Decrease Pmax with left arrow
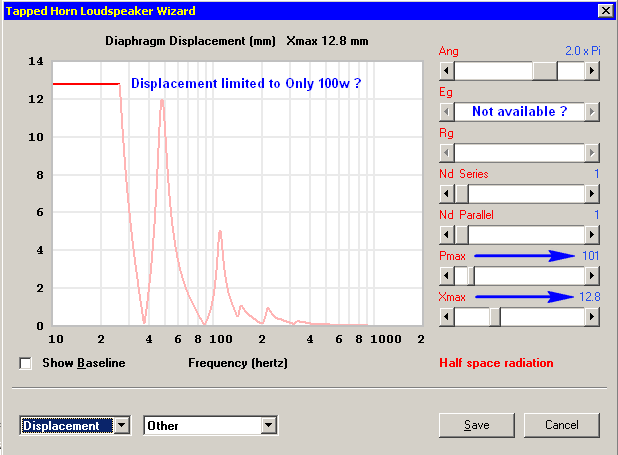This screenshot has width=618, height=455. coord(447,276)
